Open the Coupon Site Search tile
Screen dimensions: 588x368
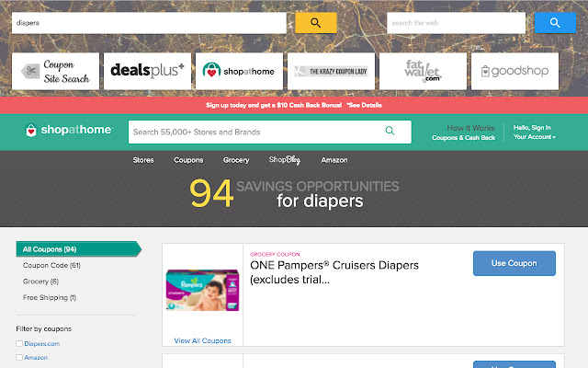pos(55,71)
